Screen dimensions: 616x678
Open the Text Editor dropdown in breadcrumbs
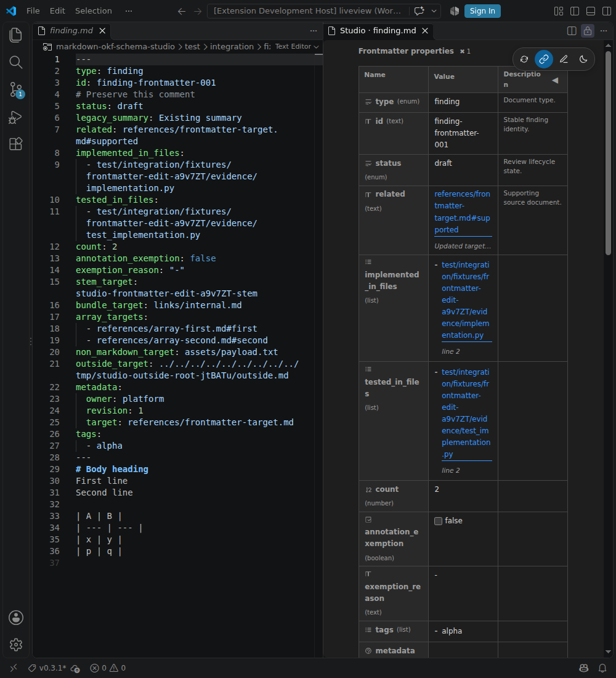click(297, 46)
